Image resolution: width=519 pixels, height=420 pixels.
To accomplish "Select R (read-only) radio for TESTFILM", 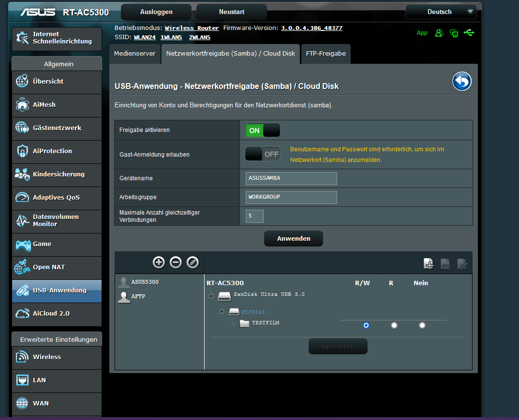I will click(394, 325).
